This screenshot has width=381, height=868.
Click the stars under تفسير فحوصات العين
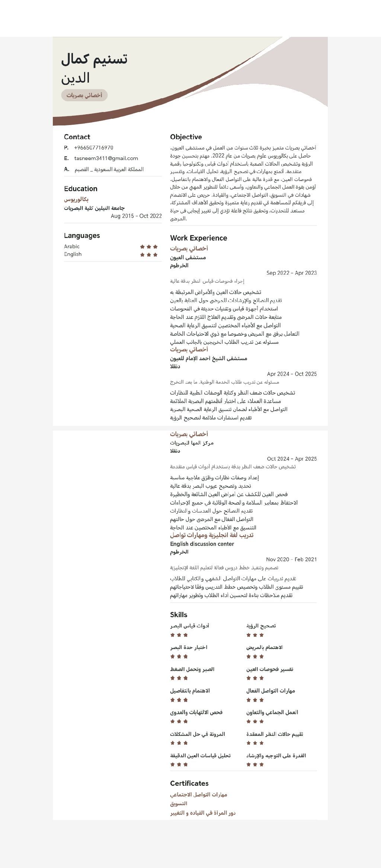pyautogui.click(x=255, y=678)
